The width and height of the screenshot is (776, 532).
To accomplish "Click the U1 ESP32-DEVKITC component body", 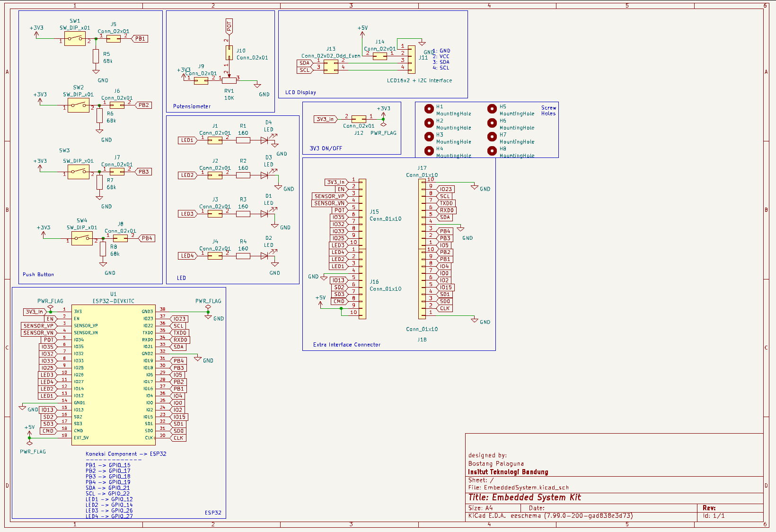I will [114, 375].
